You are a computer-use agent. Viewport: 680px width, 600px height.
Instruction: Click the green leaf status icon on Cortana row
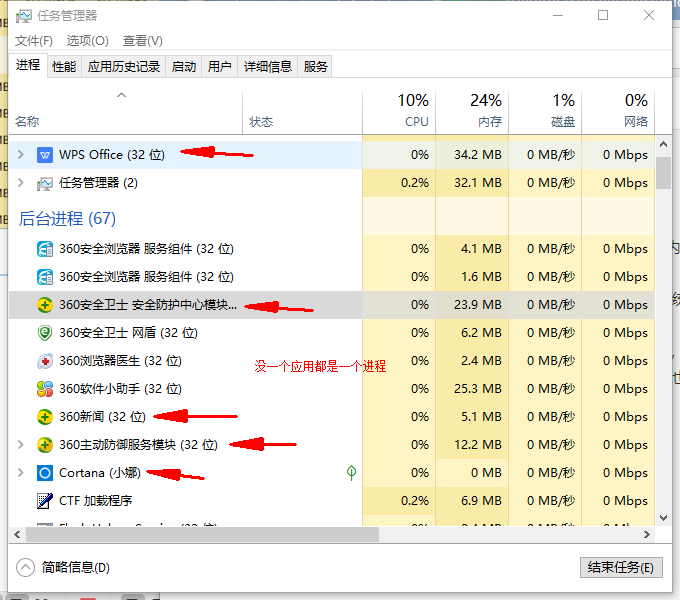pyautogui.click(x=351, y=472)
